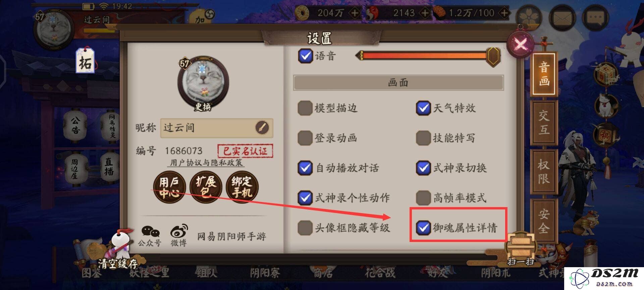The height and width of the screenshot is (290, 644).
Task: Tap the pencil icon to edit nickname
Action: point(262,128)
